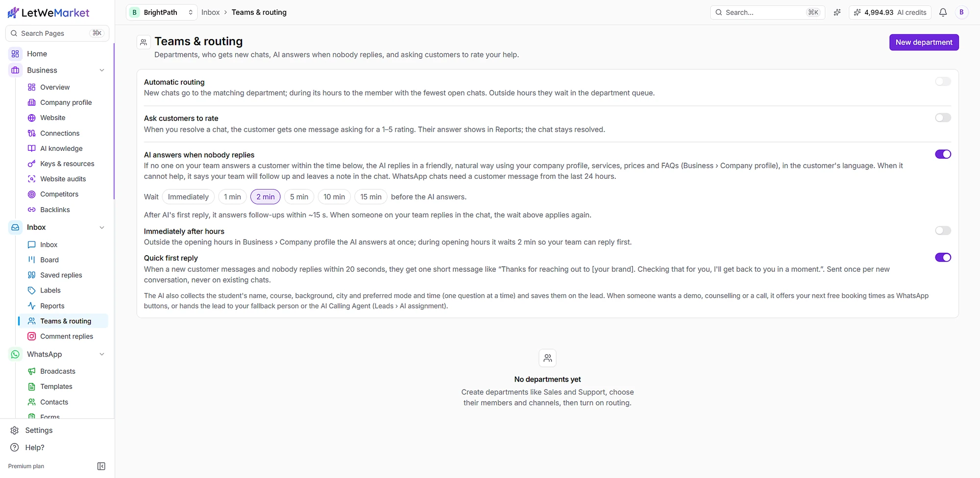Viewport: 980px width, 478px height.
Task: Collapse the Inbox section chevron
Action: [102, 228]
